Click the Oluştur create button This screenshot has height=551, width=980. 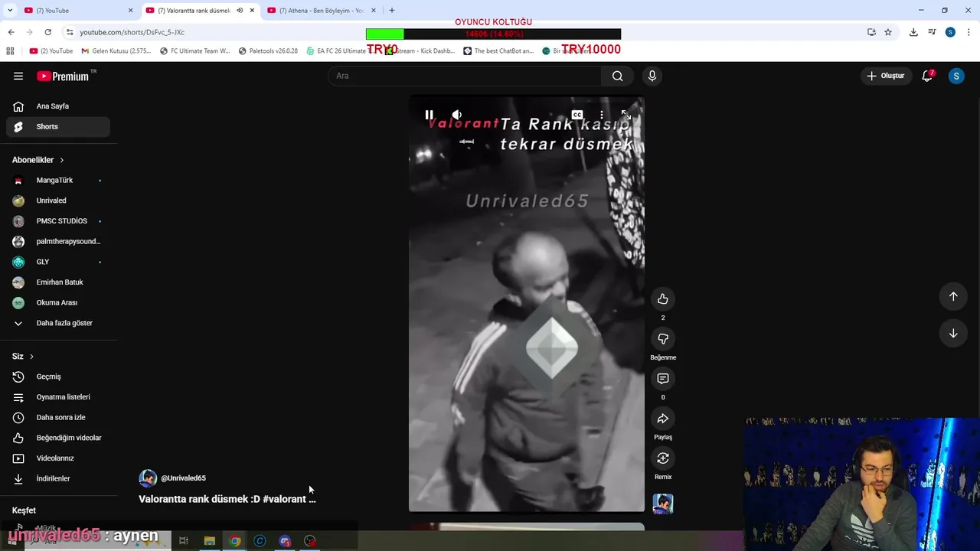point(886,76)
